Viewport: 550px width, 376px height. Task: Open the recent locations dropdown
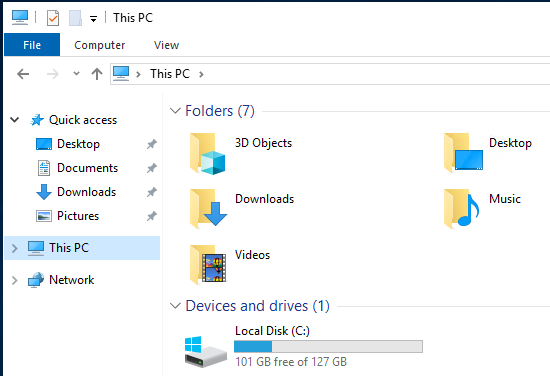coord(76,74)
